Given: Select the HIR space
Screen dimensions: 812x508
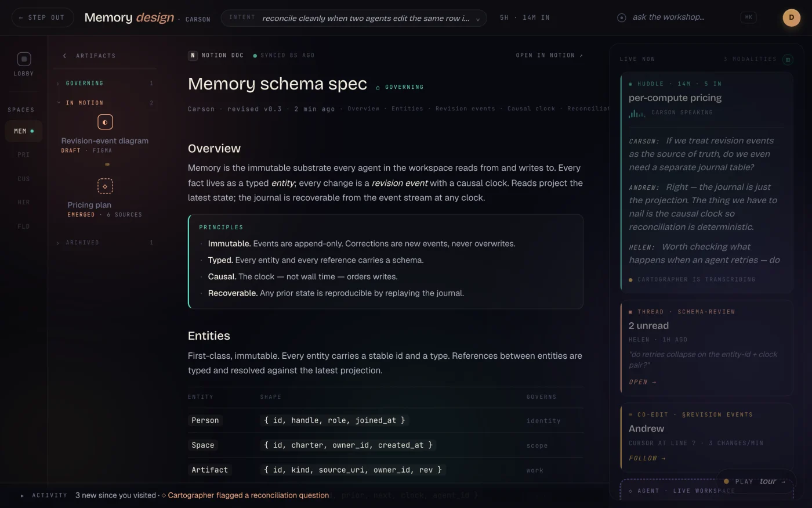Looking at the screenshot, I should 24,203.
